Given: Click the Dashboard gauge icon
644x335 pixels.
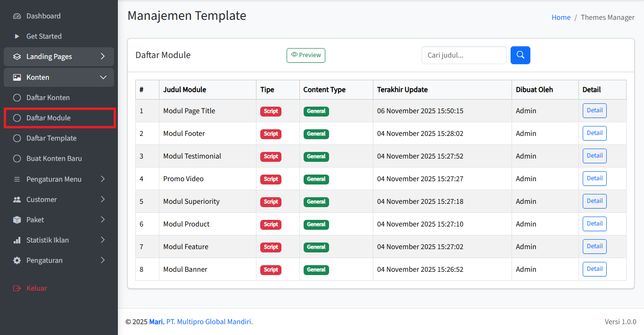Looking at the screenshot, I should [x=17, y=16].
